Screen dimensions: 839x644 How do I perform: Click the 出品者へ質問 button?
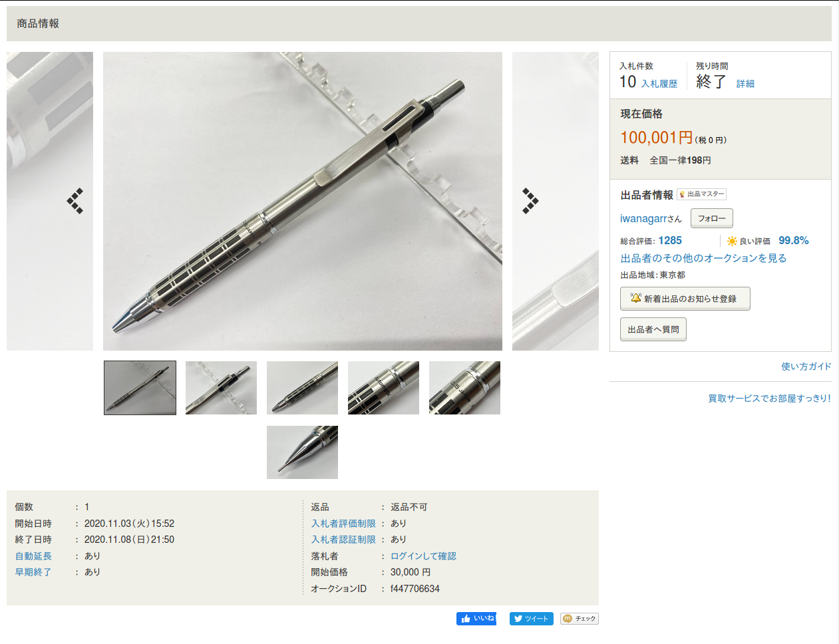(653, 329)
